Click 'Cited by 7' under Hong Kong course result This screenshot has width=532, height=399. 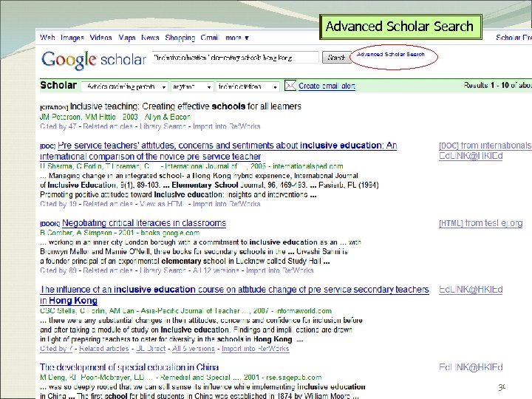tap(56, 349)
